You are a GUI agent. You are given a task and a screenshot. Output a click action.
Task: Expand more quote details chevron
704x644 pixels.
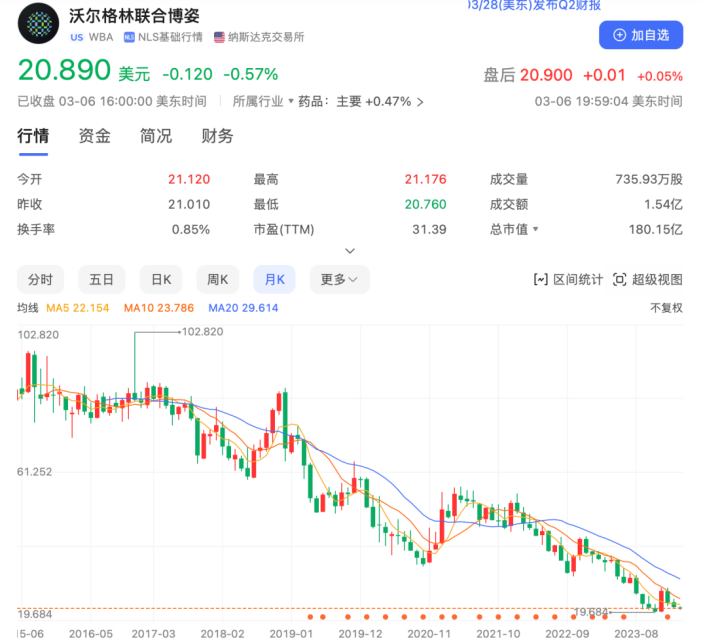pos(349,251)
